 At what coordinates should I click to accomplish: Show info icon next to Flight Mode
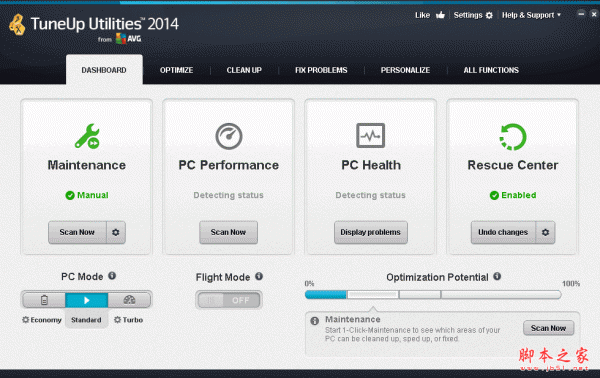259,276
